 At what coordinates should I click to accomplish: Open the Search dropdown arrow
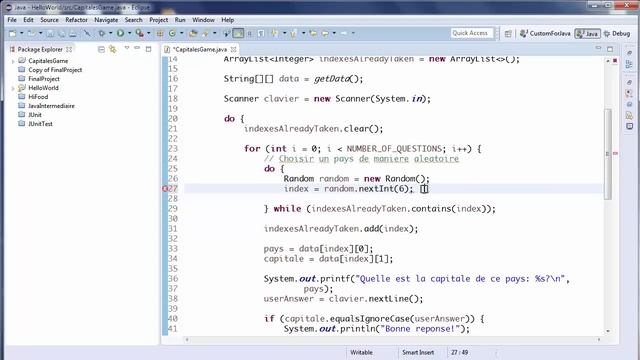pos(214,33)
